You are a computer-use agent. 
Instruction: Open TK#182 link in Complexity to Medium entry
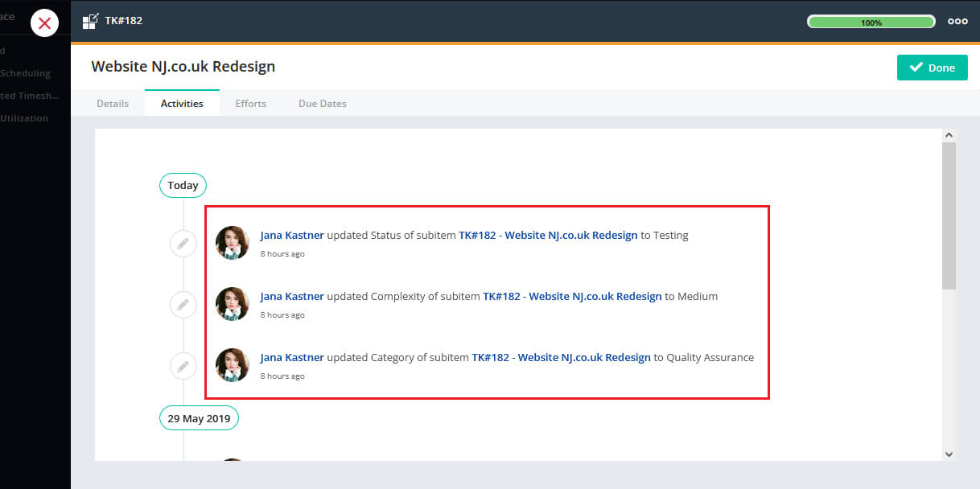(572, 296)
